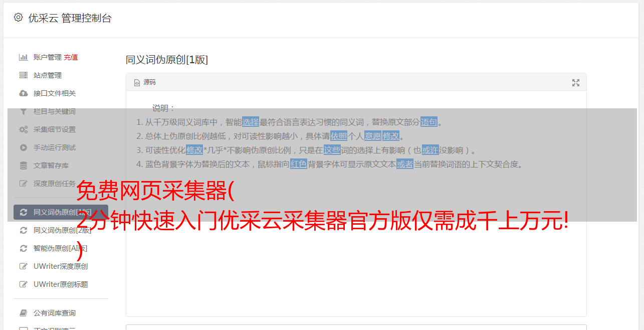Screen dimensions: 644x330
Task: Click the cloud upload icon for 接口文件相关
Action: pos(23,93)
